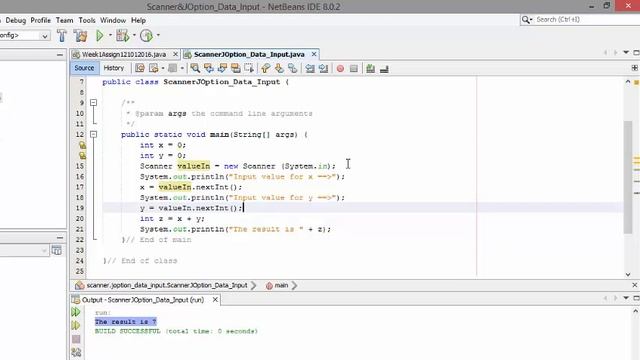The image size is (640, 360).
Task: Collapse the main method fold at line 12
Action: [x=93, y=134]
